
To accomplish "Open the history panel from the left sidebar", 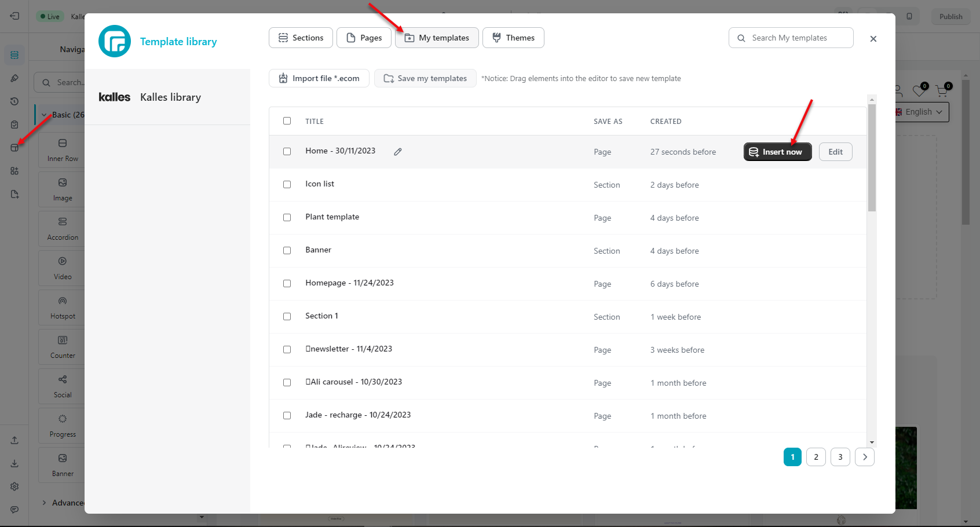I will [x=14, y=101].
